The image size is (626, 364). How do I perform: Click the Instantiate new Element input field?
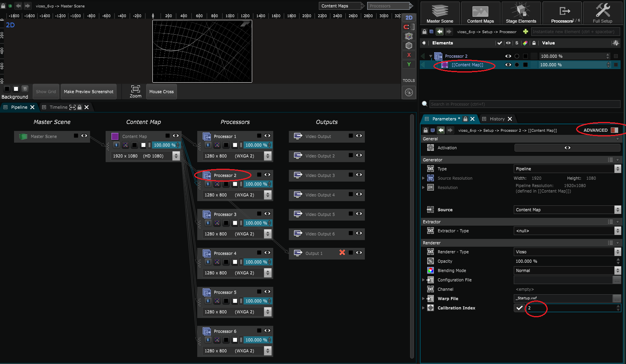[575, 32]
